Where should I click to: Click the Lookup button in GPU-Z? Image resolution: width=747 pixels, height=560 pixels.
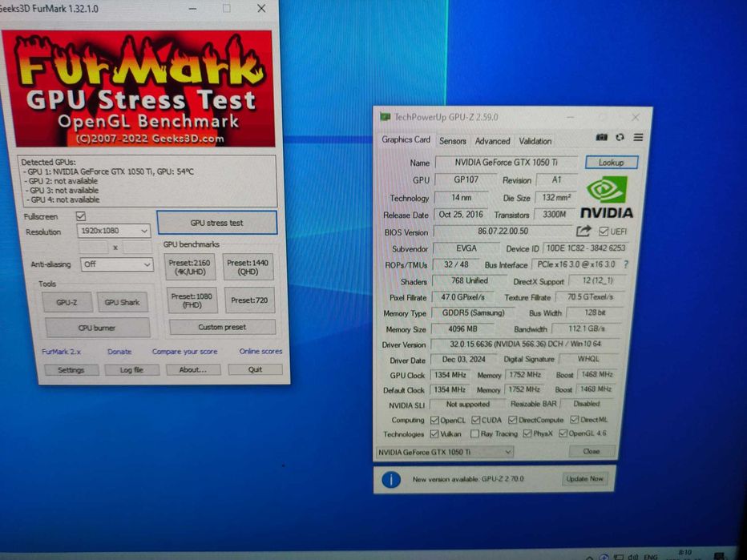pyautogui.click(x=612, y=163)
